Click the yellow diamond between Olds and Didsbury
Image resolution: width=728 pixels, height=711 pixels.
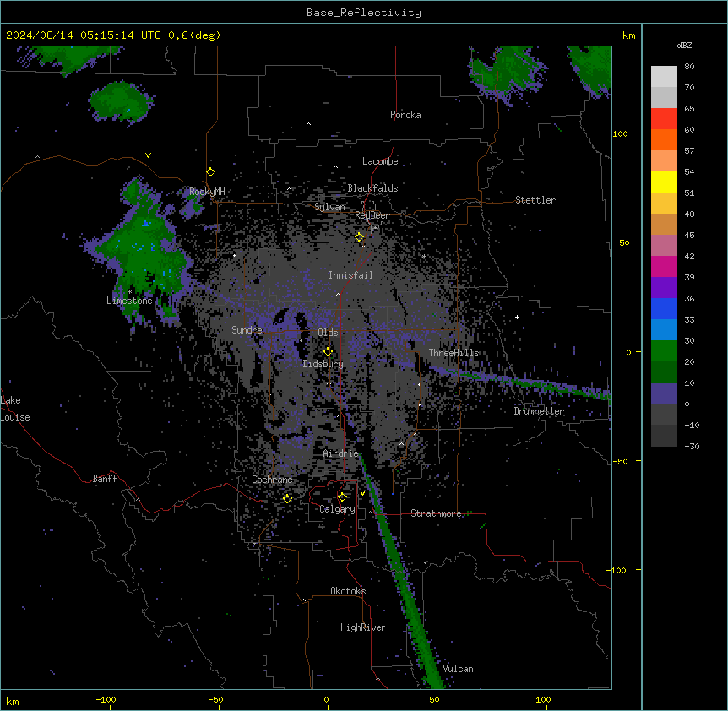pyautogui.click(x=328, y=352)
